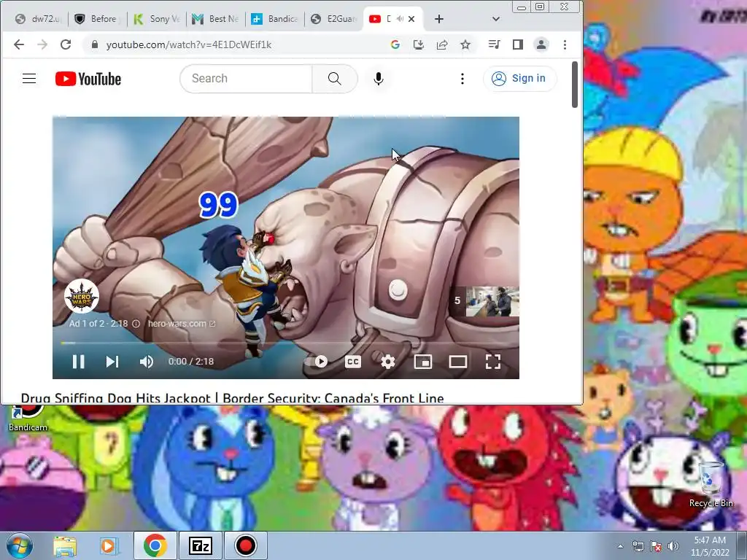Open ad info icon next to Ad 1 of 2
747x560 pixels.
pos(136,324)
